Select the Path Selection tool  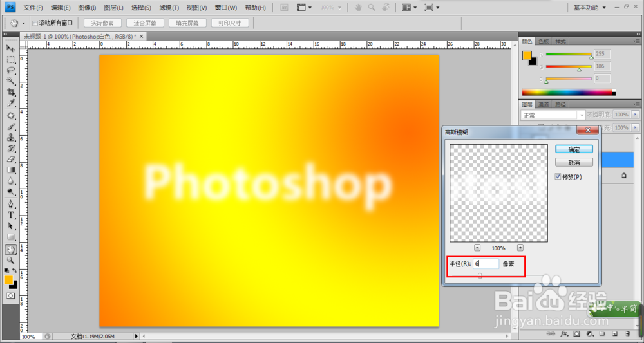point(11,226)
